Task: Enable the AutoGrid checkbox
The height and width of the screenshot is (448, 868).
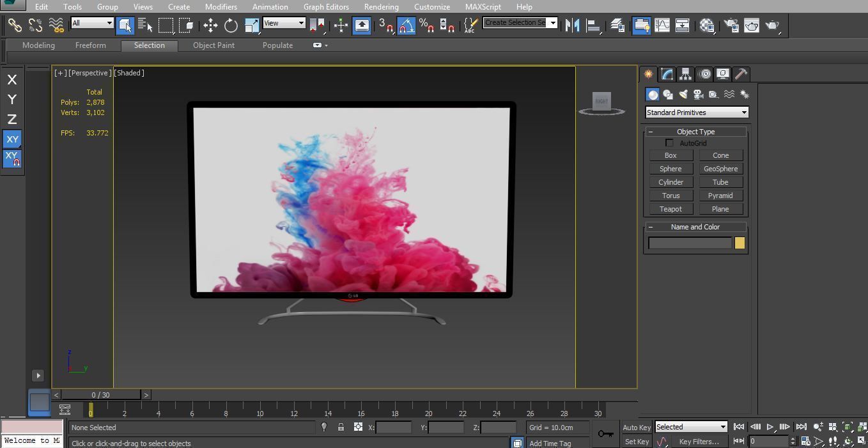Action: click(x=669, y=143)
